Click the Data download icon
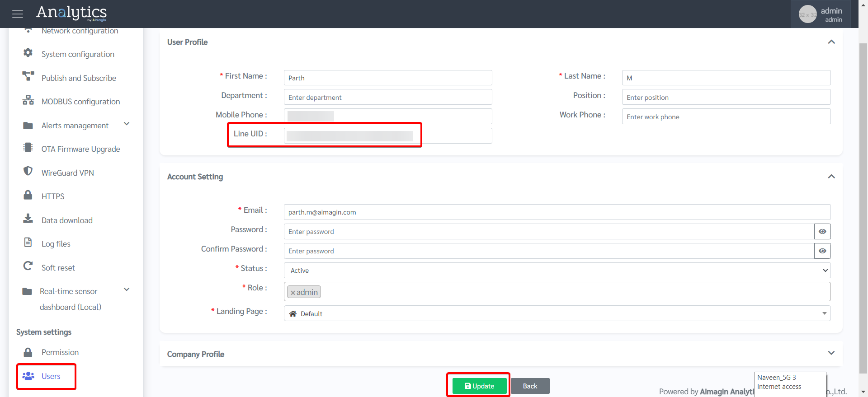 [x=28, y=219]
